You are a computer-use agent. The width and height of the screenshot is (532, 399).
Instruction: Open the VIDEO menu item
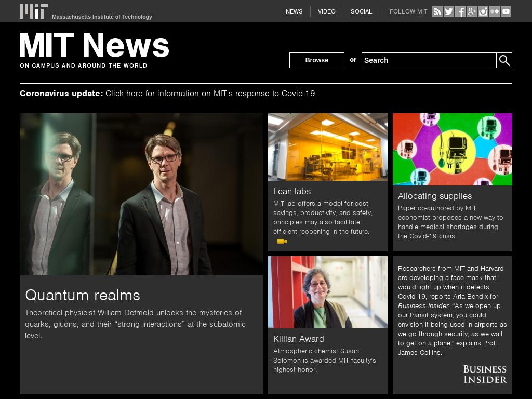(x=327, y=11)
